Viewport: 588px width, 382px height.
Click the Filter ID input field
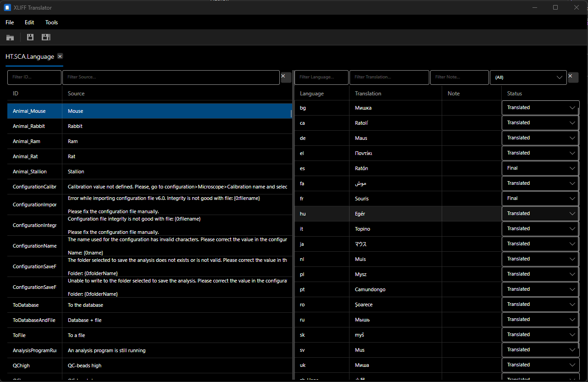click(34, 78)
